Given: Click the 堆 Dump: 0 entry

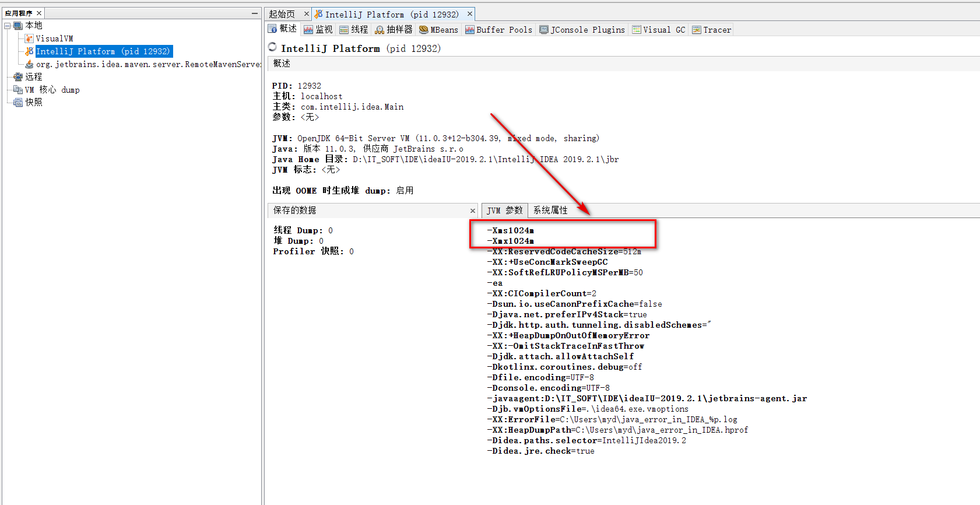Looking at the screenshot, I should 298,241.
